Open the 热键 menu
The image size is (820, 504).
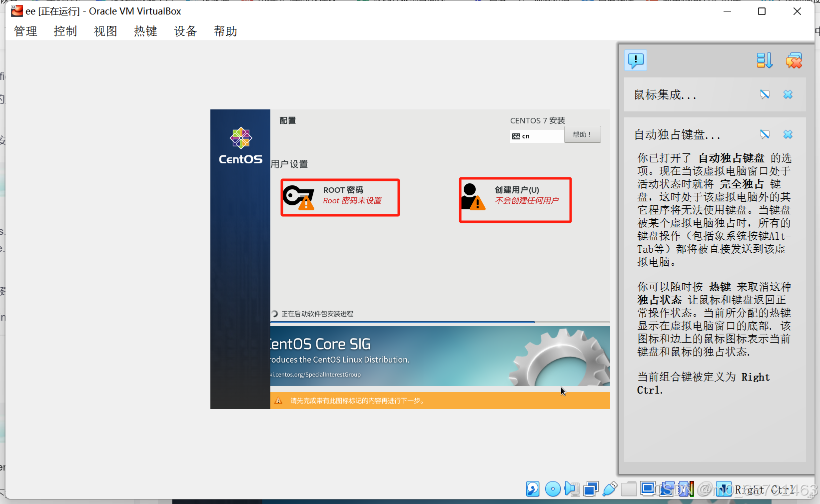(x=145, y=31)
